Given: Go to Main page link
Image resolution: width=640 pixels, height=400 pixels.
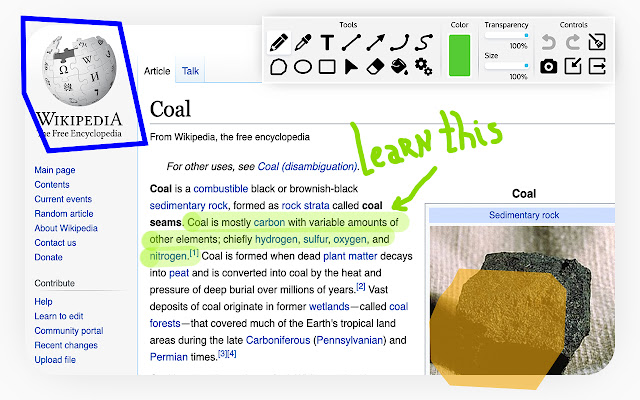Looking at the screenshot, I should point(55,170).
